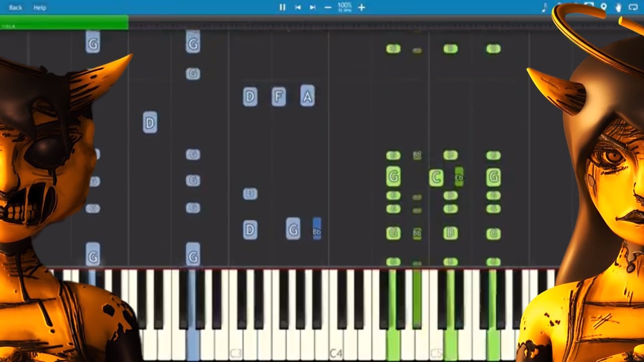Screen dimensions: 644x362
Task: Pause the song playback
Action: 282,7
